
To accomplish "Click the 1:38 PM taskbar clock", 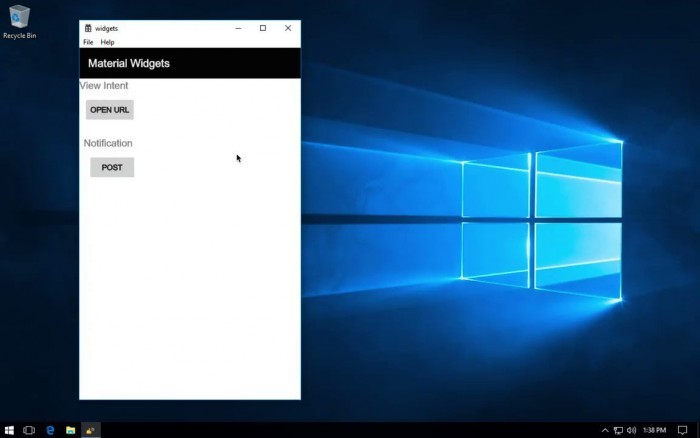I will click(654, 430).
